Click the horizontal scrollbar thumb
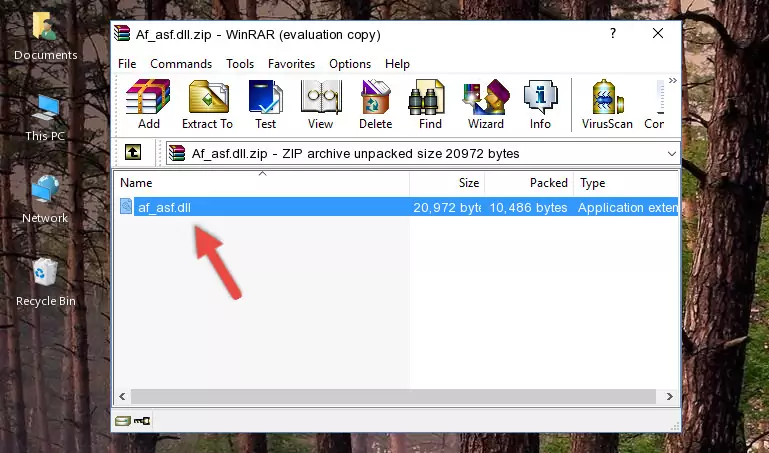The image size is (769, 453). click(x=393, y=396)
